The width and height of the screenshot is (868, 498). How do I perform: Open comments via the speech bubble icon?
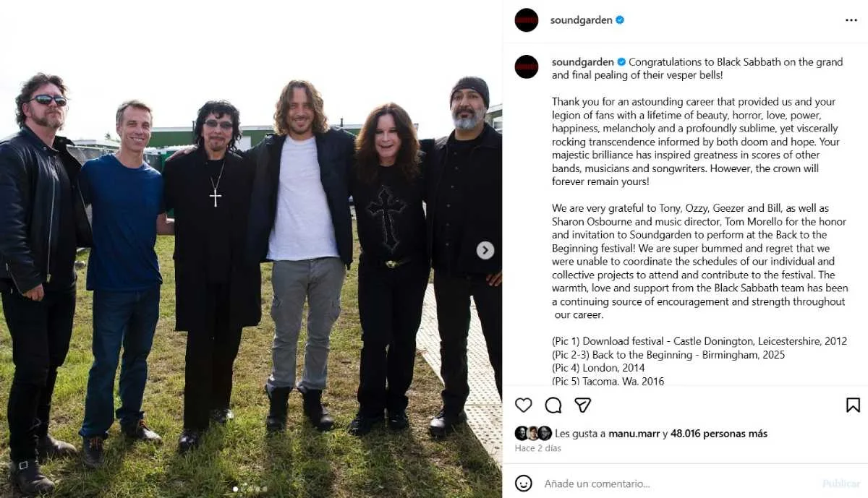click(553, 405)
